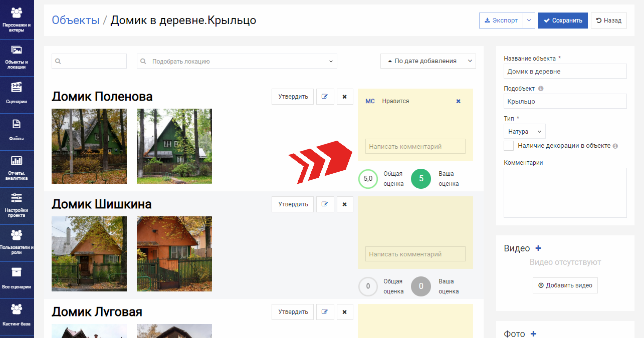Open Настройки проекта in sidebar
The image size is (644, 338).
pos(17,206)
